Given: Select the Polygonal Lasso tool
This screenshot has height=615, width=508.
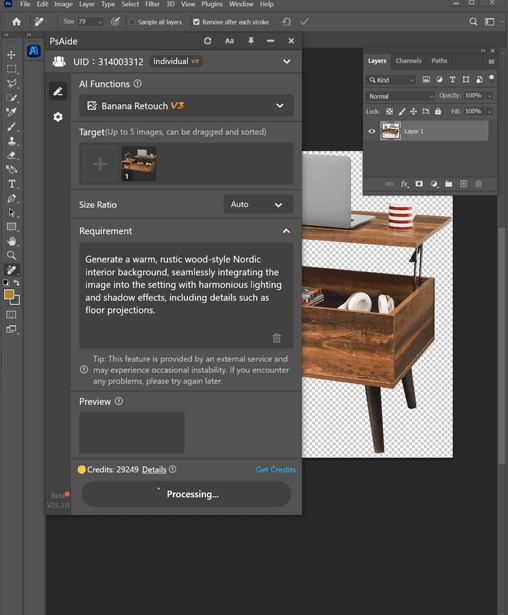Looking at the screenshot, I should 11,83.
